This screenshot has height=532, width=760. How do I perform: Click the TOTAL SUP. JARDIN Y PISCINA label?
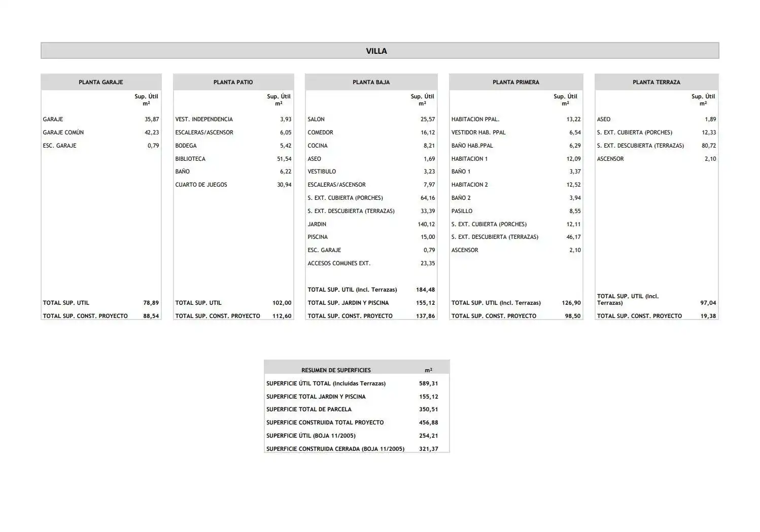[348, 303]
